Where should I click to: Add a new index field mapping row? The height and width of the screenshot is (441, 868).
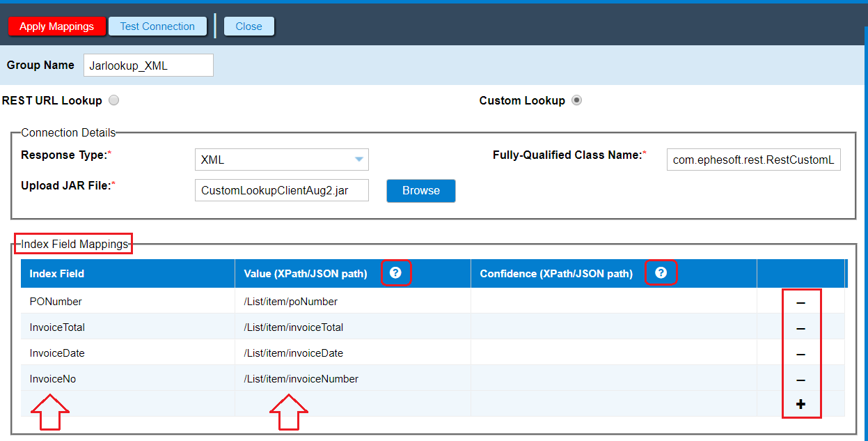click(x=800, y=404)
